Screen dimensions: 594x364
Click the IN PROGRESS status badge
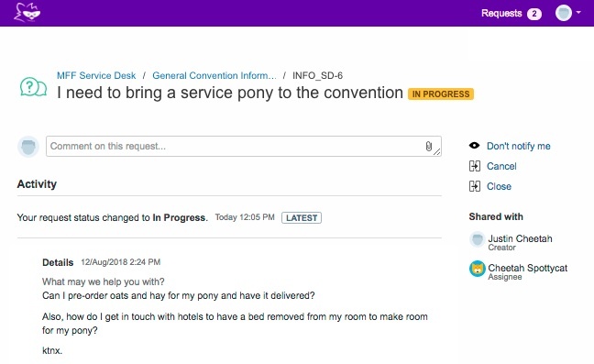[441, 94]
